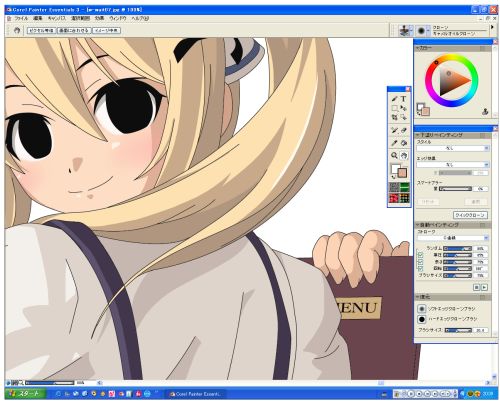Adjust the スマートブラー amount slider
The width and height of the screenshot is (500, 401).
tap(455, 189)
